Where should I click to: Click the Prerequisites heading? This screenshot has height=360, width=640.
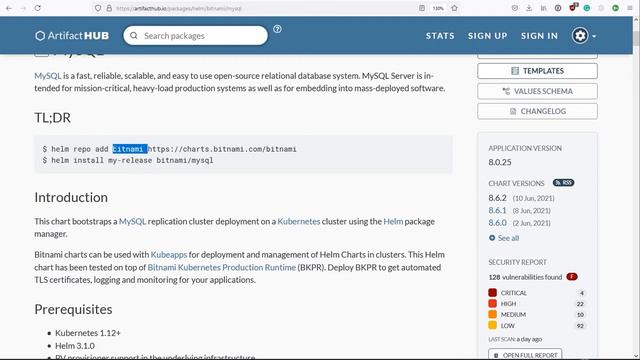(73, 309)
